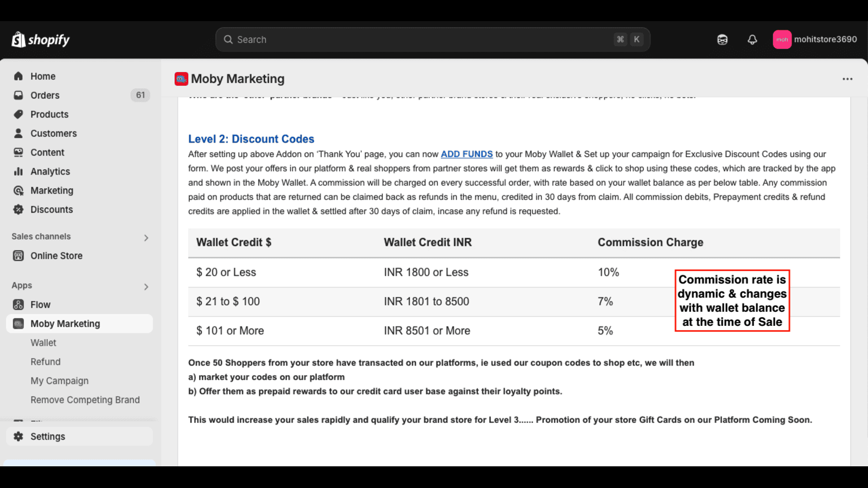Screen dimensions: 868x488
Task: Expand the Apps section chevron
Action: click(146, 286)
